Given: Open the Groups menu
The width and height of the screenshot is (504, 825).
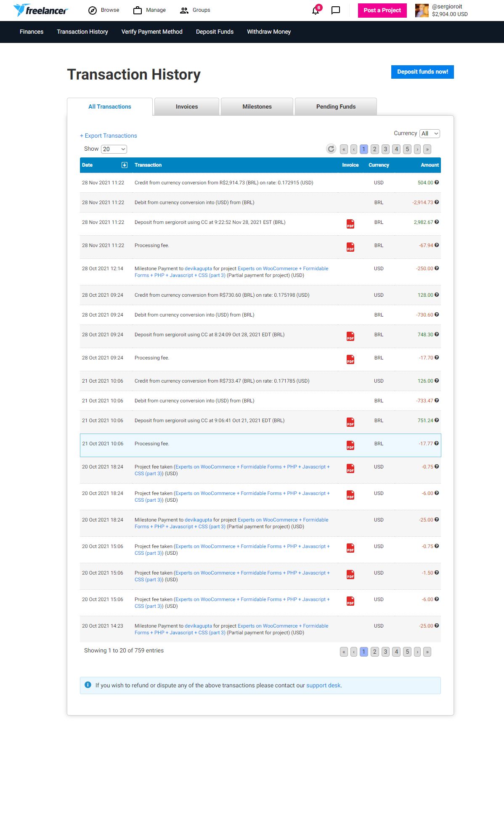Looking at the screenshot, I should [195, 10].
